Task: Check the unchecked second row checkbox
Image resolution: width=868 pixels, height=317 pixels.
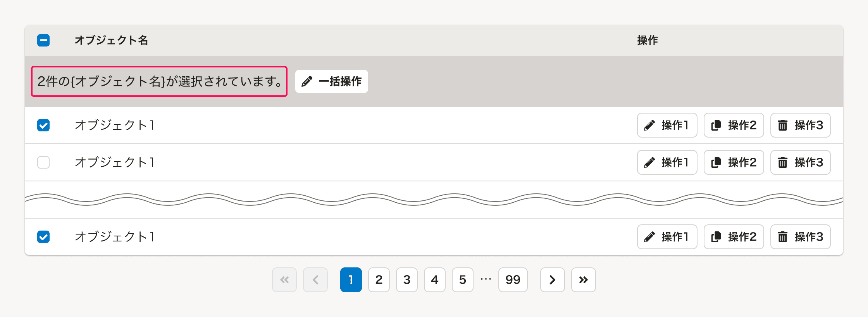Action: pos(43,162)
